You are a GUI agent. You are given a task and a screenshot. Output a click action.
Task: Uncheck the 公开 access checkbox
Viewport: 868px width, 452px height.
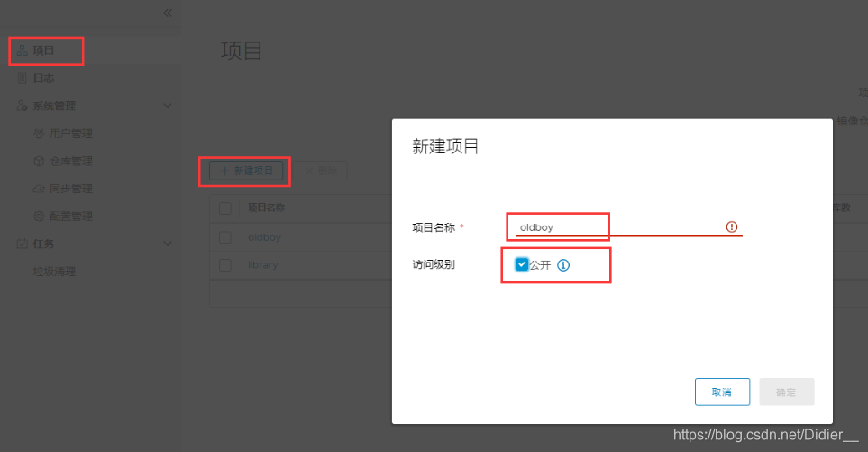click(522, 264)
